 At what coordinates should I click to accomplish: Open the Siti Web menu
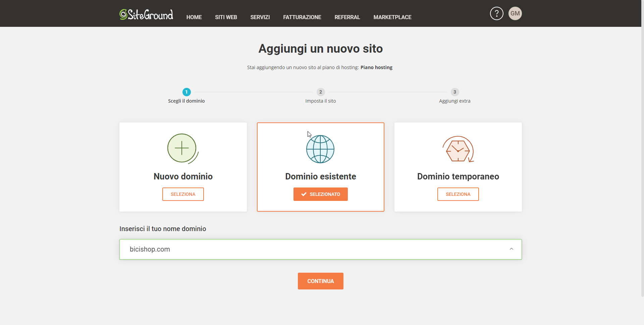226,17
